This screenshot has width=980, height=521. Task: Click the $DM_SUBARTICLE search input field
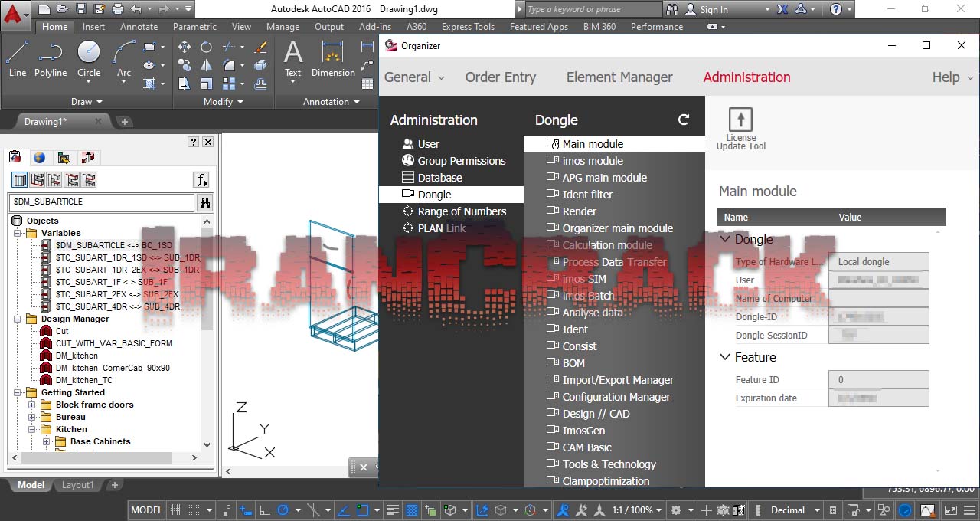point(102,202)
